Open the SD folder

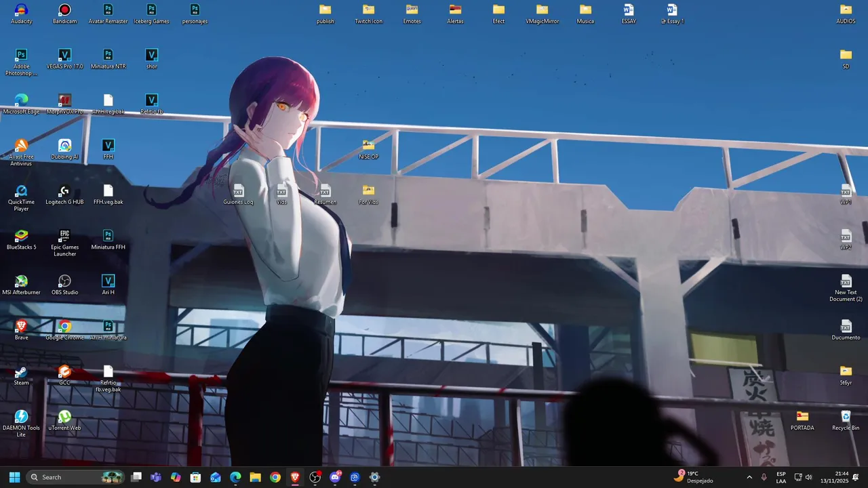(x=846, y=59)
